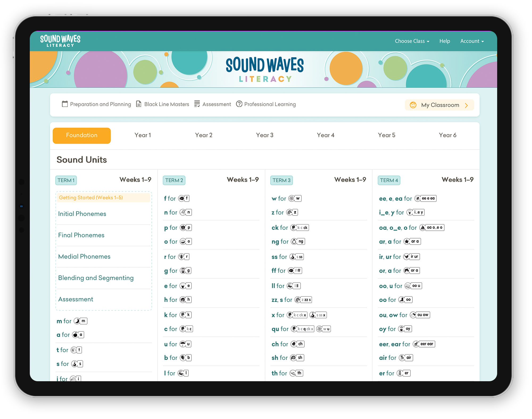This screenshot has height=419, width=532.
Task: Select the Foundation tab
Action: pos(82,135)
